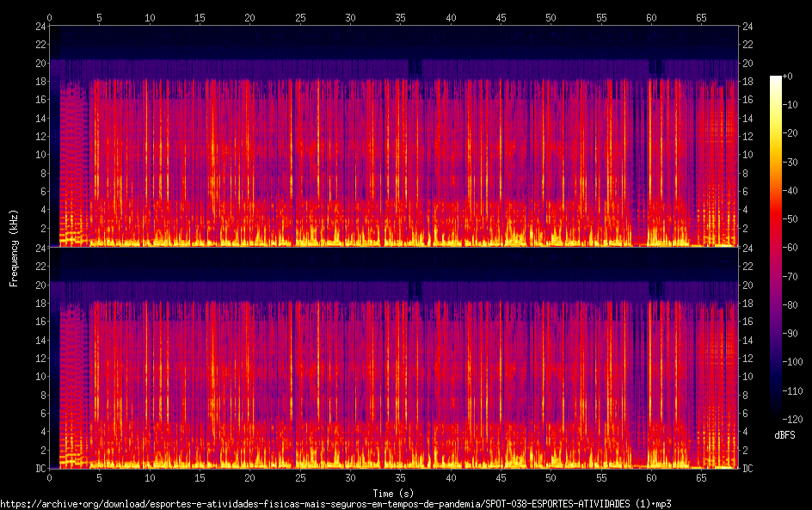Click the lower channel spectrogram plot
Viewport: 812px width, 510px height.
394,358
